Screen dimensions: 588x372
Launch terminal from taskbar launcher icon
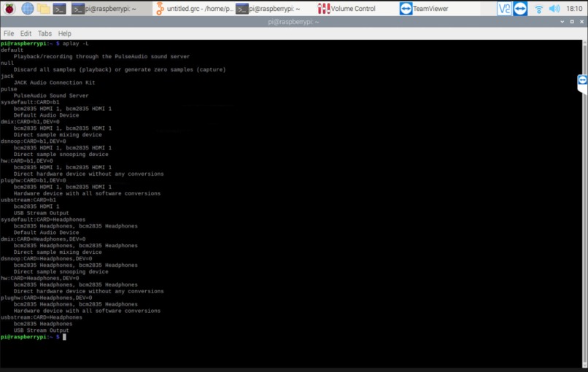tap(59, 8)
